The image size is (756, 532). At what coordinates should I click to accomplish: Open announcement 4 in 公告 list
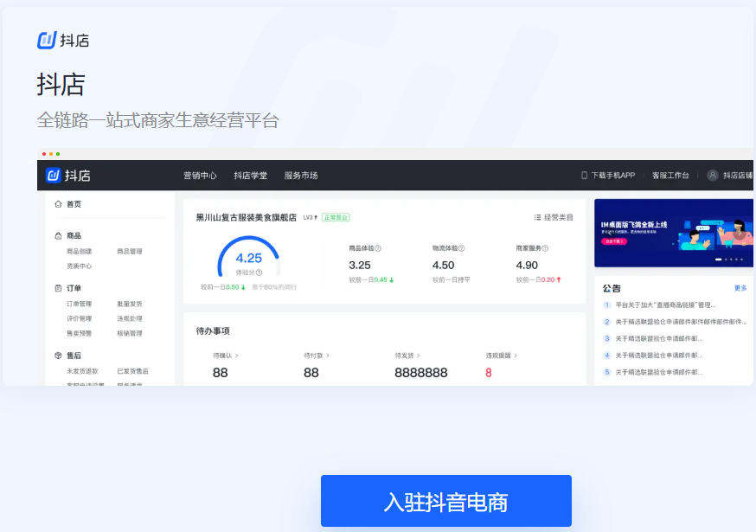(658, 356)
